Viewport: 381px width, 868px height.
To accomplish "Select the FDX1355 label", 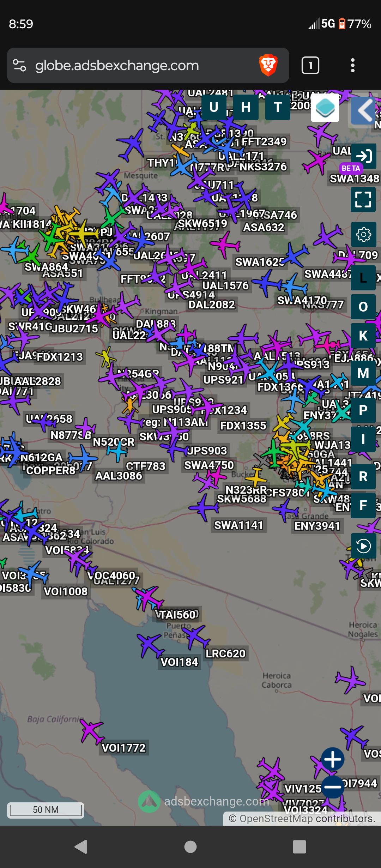I will [x=243, y=426].
